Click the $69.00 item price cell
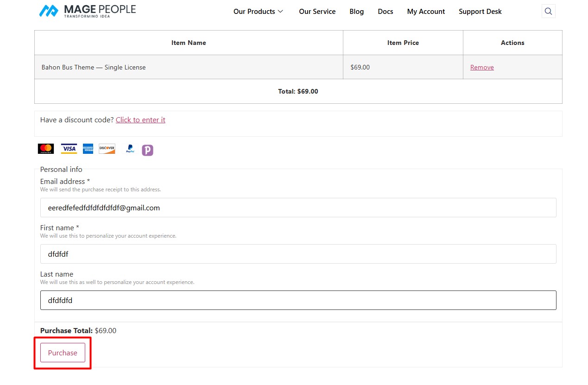Image resolution: width=588 pixels, height=385 pixels. pyautogui.click(x=403, y=67)
